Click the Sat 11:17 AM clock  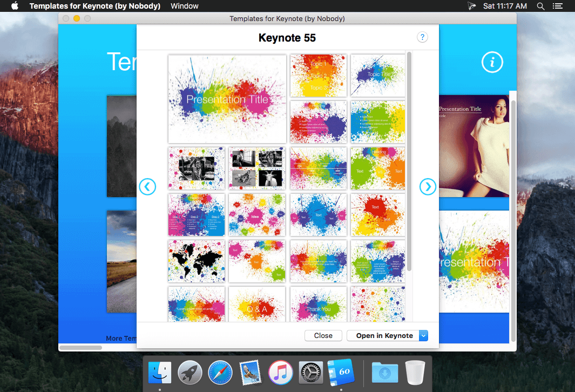[505, 6]
